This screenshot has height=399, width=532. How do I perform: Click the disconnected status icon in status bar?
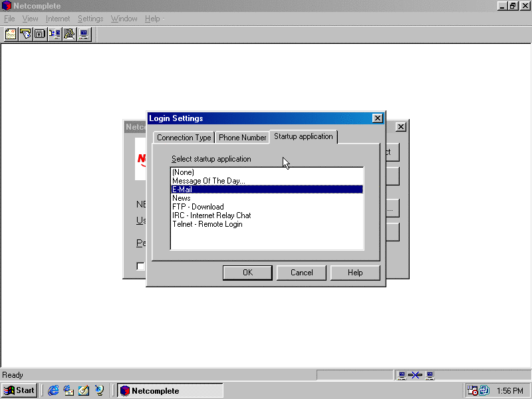coord(415,376)
